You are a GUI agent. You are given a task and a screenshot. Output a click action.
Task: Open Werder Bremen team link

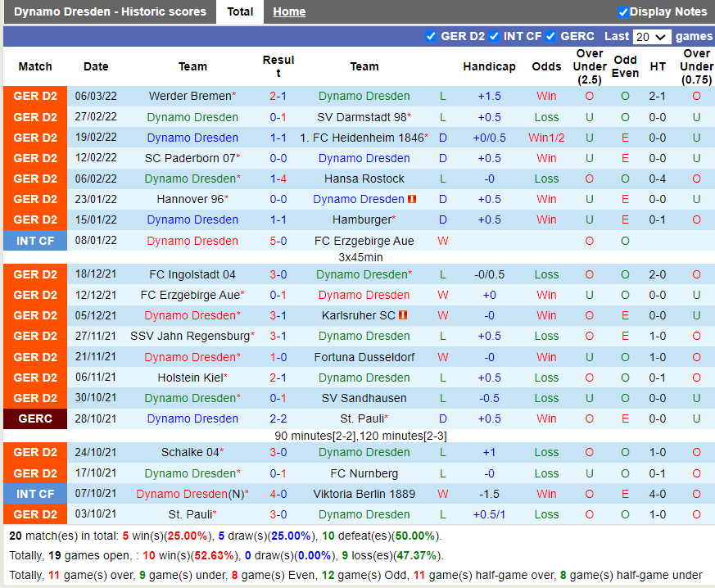[190, 96]
